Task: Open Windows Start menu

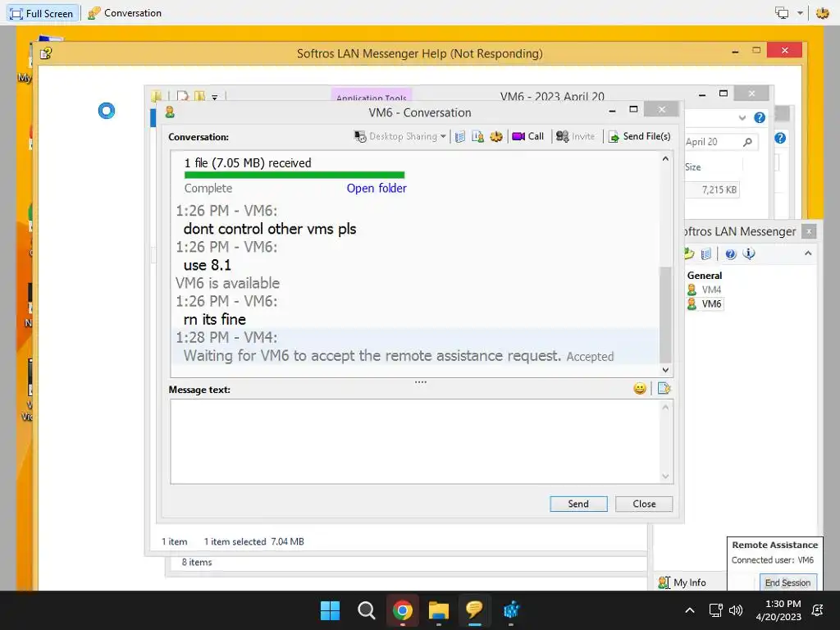Action: pos(330,610)
